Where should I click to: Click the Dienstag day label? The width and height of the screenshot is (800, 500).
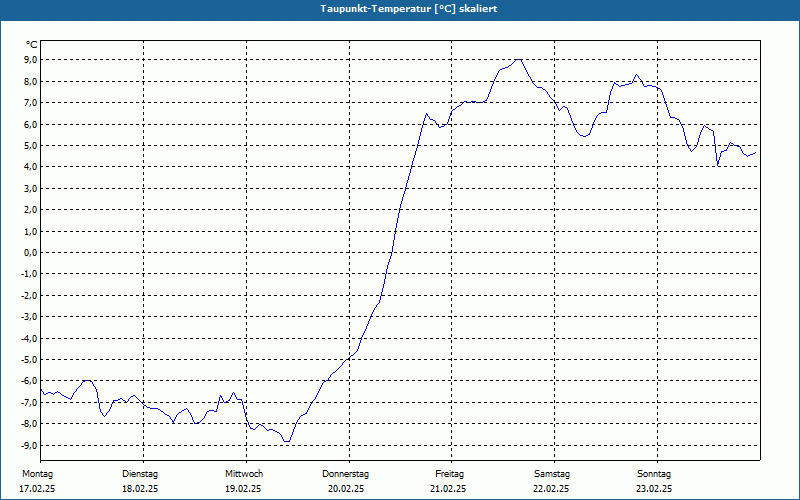[x=140, y=474]
